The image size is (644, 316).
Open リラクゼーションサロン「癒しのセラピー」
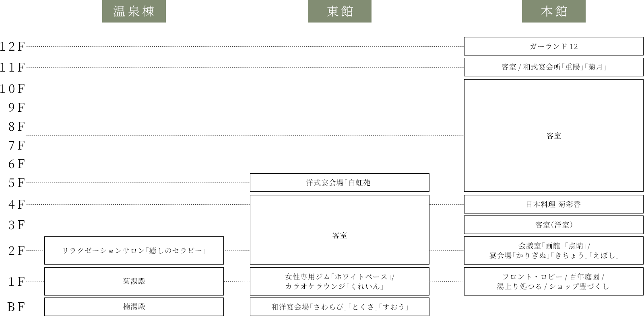coord(134,250)
